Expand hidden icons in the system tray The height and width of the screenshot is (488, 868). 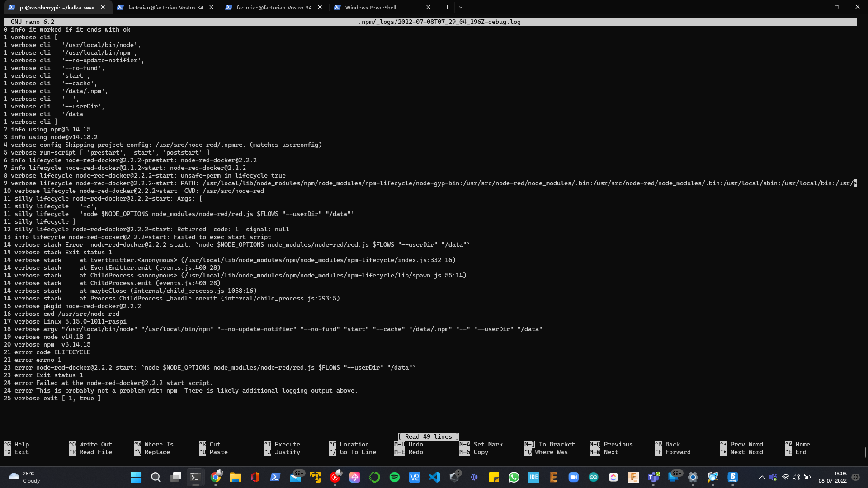[762, 477]
